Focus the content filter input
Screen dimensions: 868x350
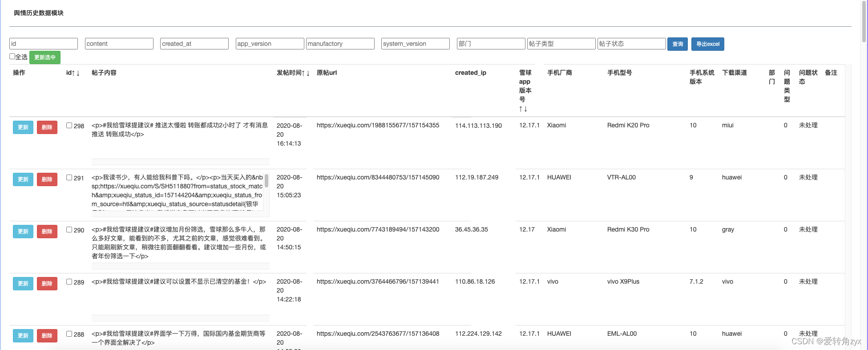click(119, 44)
